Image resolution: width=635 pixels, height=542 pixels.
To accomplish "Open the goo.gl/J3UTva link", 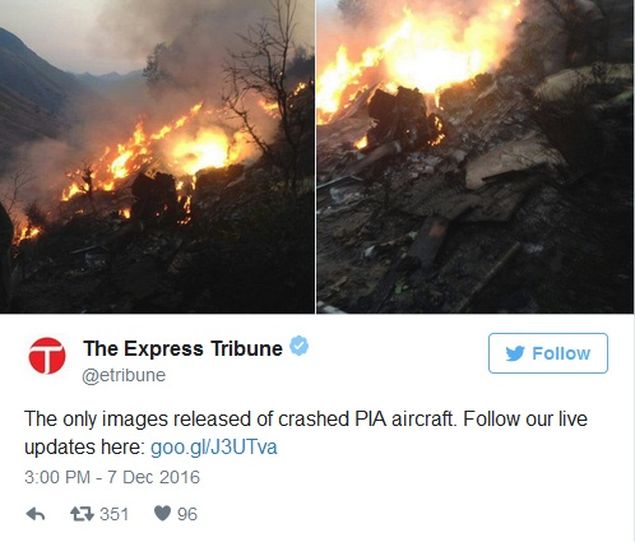I will pos(214,448).
